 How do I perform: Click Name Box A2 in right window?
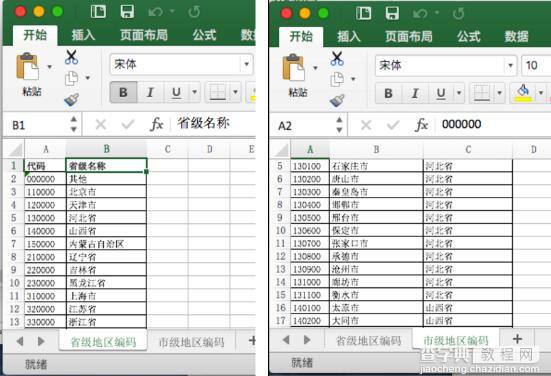pos(303,125)
